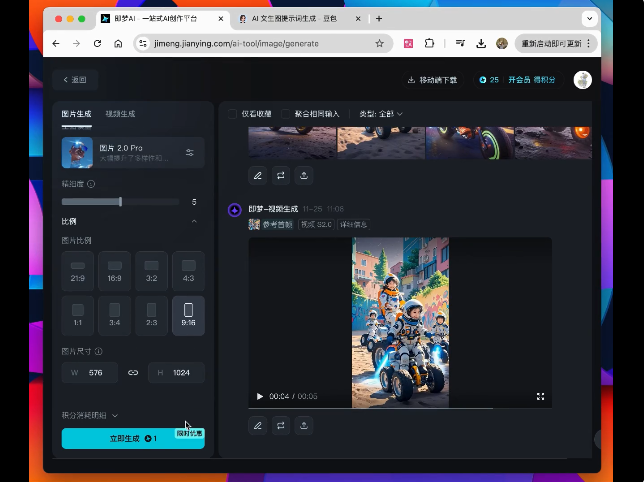Image resolution: width=644 pixels, height=482 pixels.
Task: Click the browser forward arrow
Action: coord(76,44)
